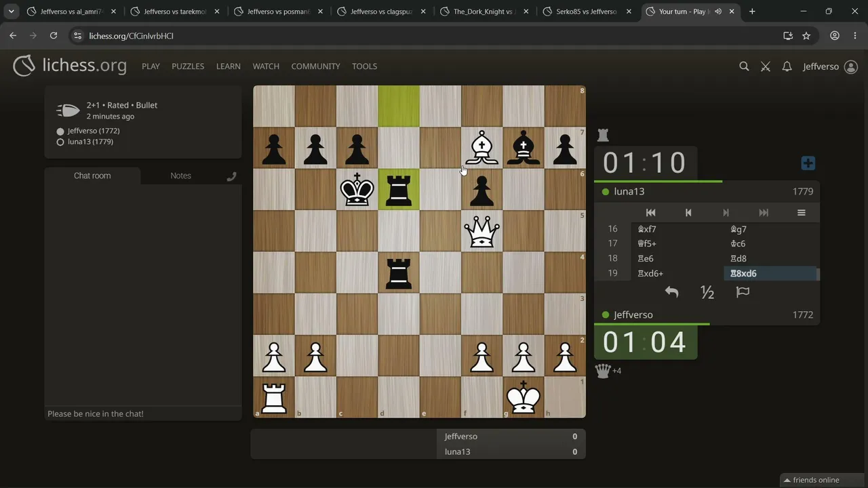Image resolution: width=868 pixels, height=488 pixels.
Task: Open Jeffverso player name below move list
Action: pyautogui.click(x=633, y=315)
